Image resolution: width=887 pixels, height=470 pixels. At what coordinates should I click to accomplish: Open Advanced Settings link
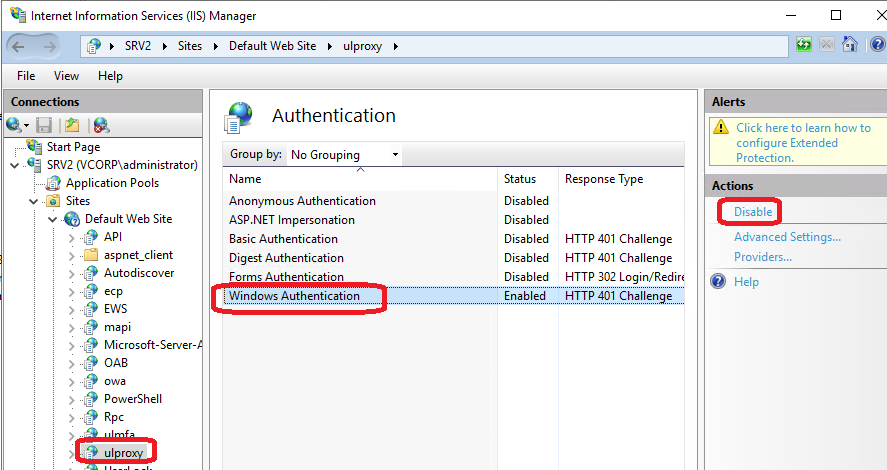(787, 237)
